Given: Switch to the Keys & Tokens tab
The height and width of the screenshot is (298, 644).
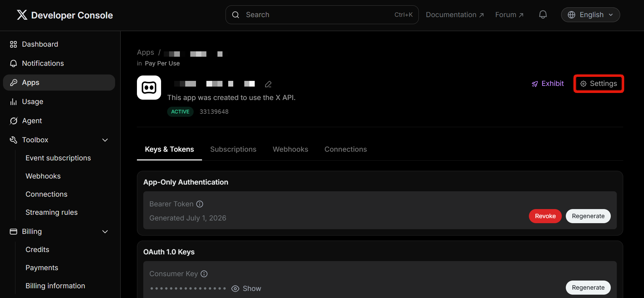Looking at the screenshot, I should pos(169,149).
